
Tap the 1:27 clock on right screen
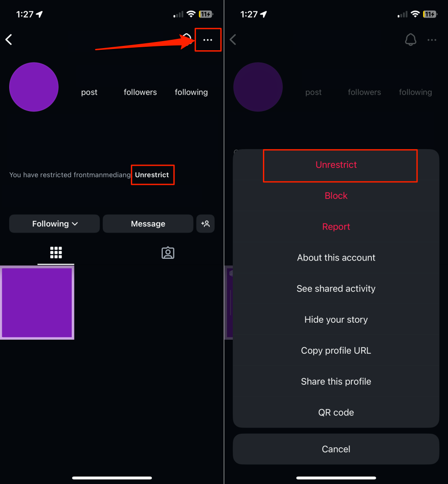tap(249, 14)
